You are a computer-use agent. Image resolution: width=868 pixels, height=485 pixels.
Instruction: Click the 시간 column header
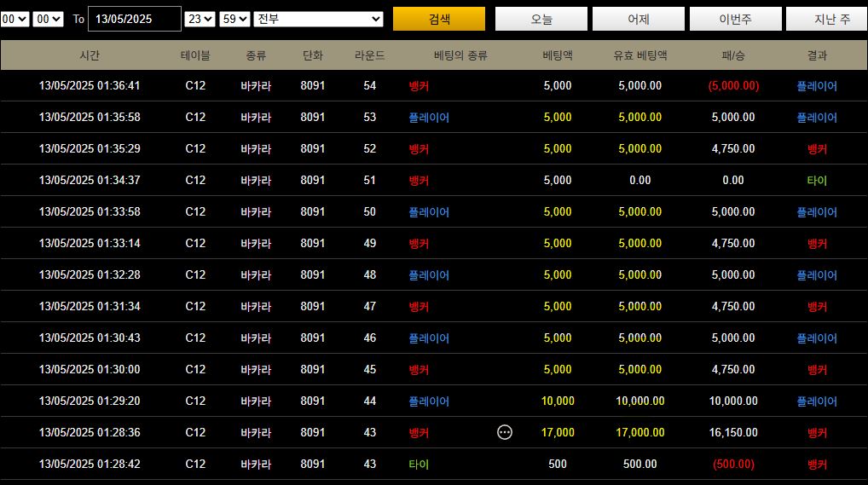90,55
